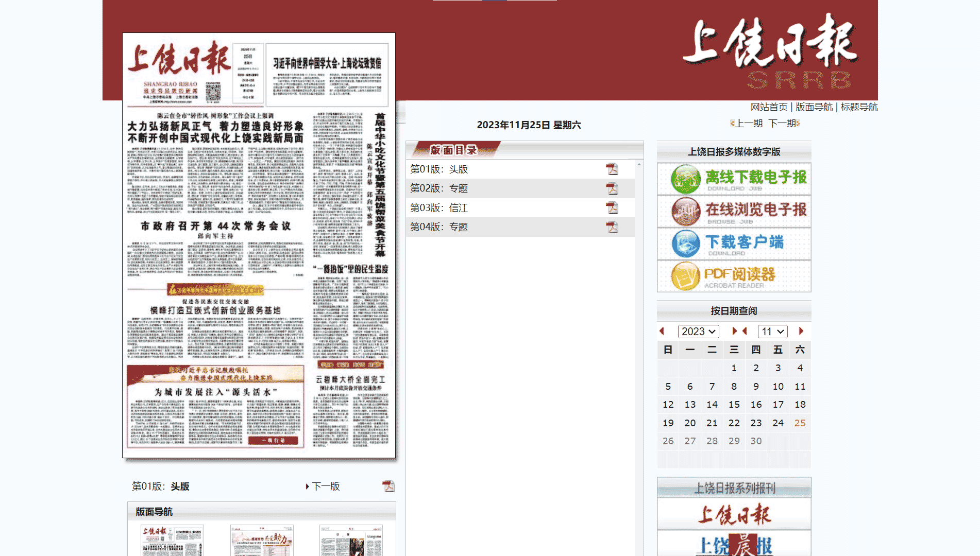Open 网站首页 link
980x556 pixels.
[x=769, y=107]
